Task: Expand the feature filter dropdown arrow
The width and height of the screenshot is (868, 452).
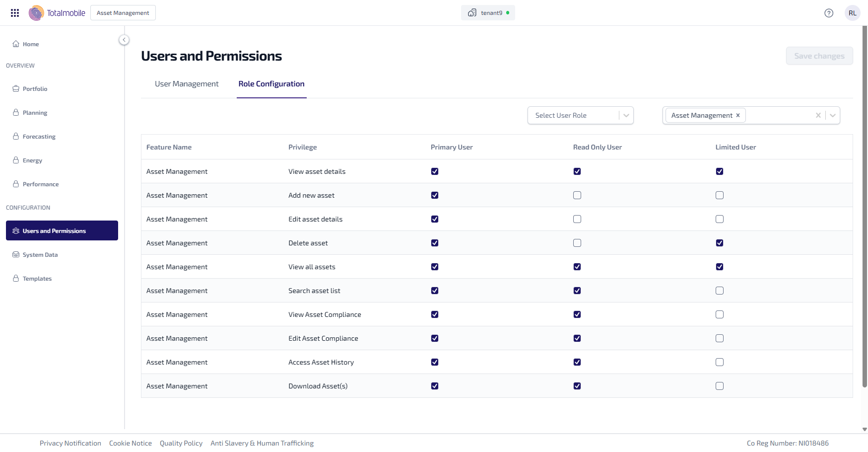Action: 832,115
